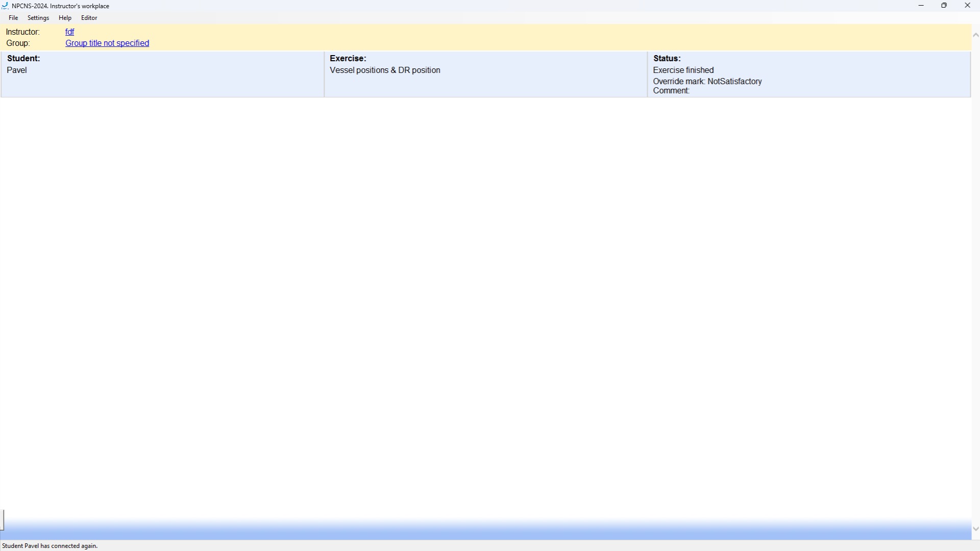Click the scroll up arrow on right scrollbar

coord(975,35)
